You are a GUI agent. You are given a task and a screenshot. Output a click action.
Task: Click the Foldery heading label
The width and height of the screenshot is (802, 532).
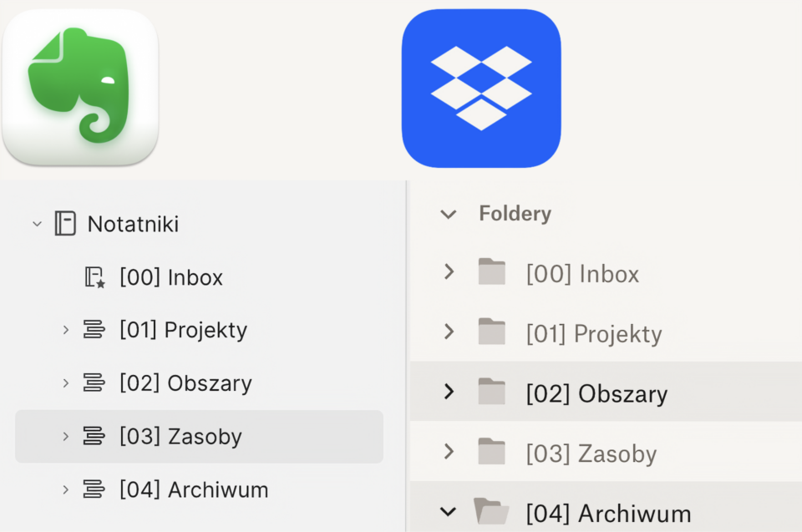point(515,214)
